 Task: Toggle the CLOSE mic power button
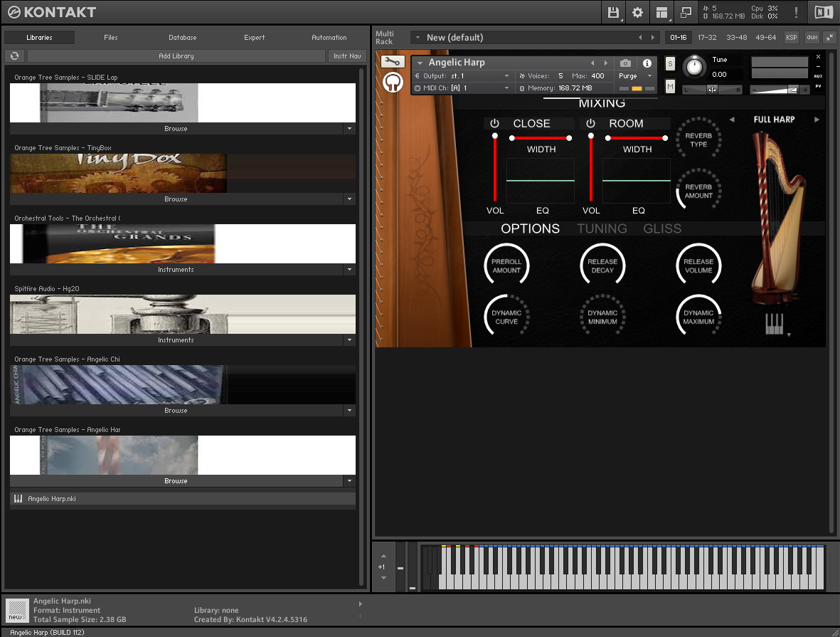494,123
